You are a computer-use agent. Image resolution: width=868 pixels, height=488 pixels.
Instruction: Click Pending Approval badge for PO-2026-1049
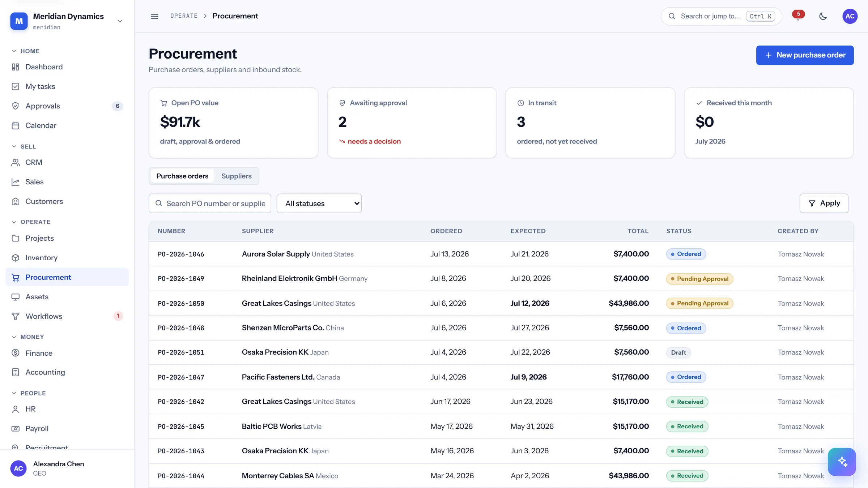pos(699,279)
